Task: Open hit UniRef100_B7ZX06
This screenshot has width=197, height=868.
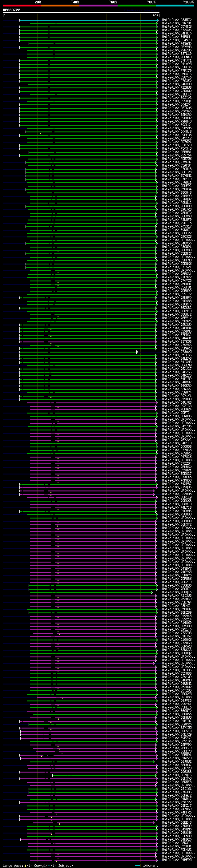Action: pyautogui.click(x=177, y=30)
